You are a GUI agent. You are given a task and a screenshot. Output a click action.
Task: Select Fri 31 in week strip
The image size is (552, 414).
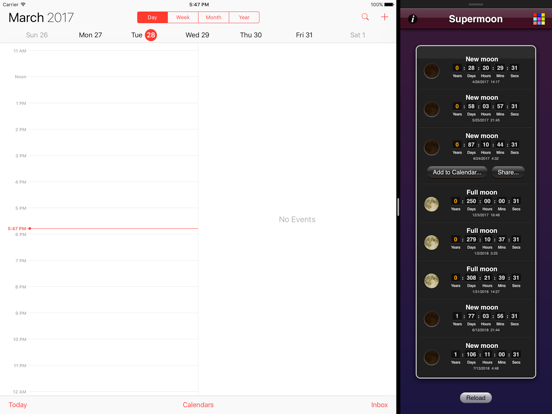(x=304, y=35)
